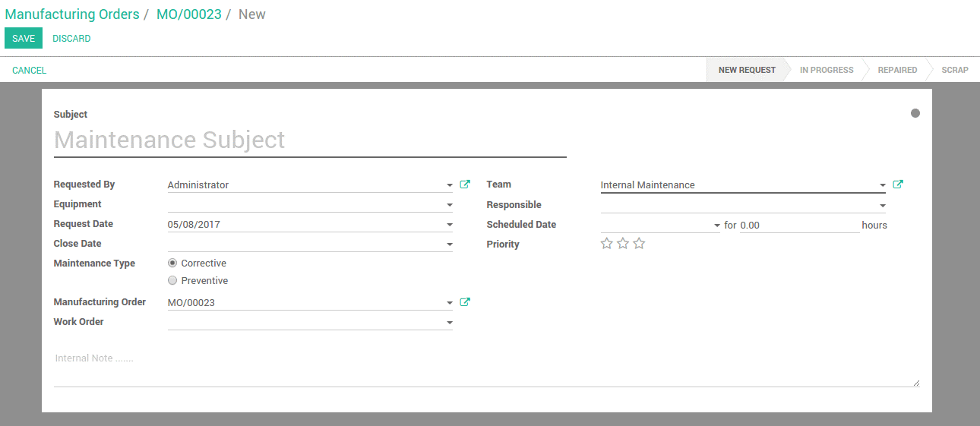Viewport: 980px width, 426px height.
Task: Switch status to Scrap
Action: 955,70
